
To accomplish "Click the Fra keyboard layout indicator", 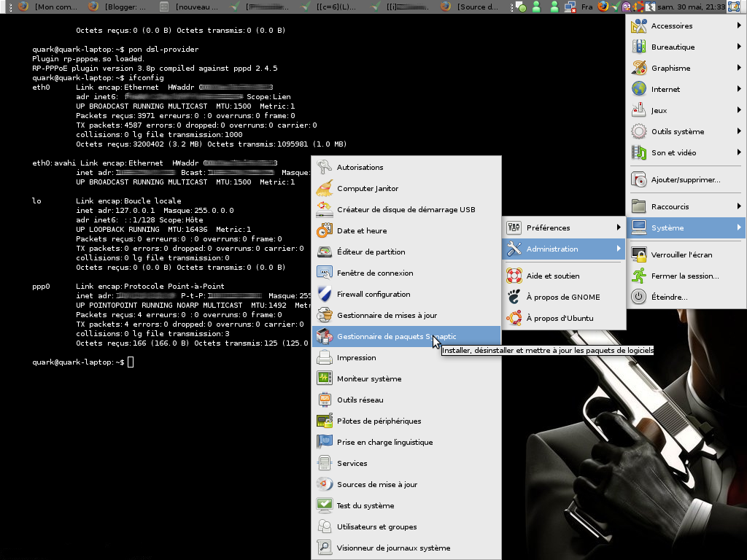I will [x=587, y=7].
